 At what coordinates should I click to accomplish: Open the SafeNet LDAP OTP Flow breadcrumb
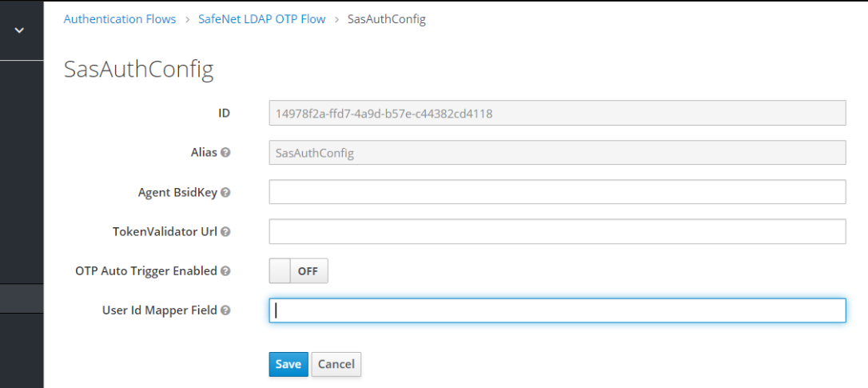(x=261, y=19)
